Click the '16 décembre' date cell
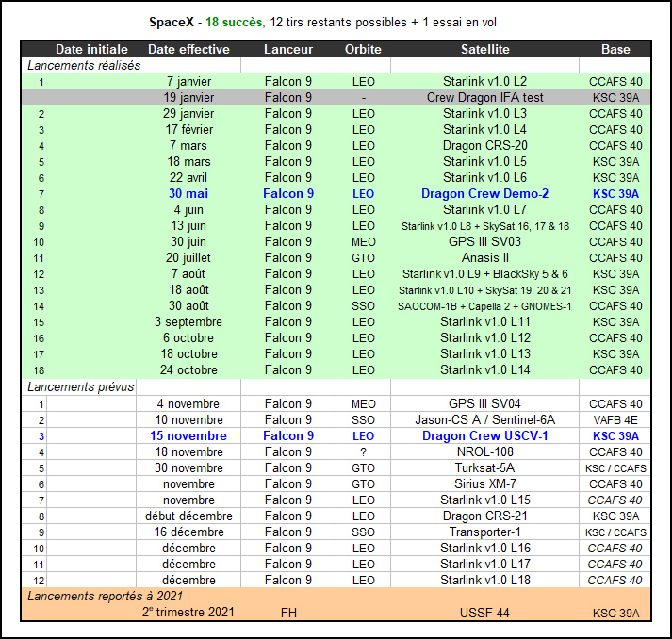The width and height of the screenshot is (672, 639). click(x=189, y=532)
